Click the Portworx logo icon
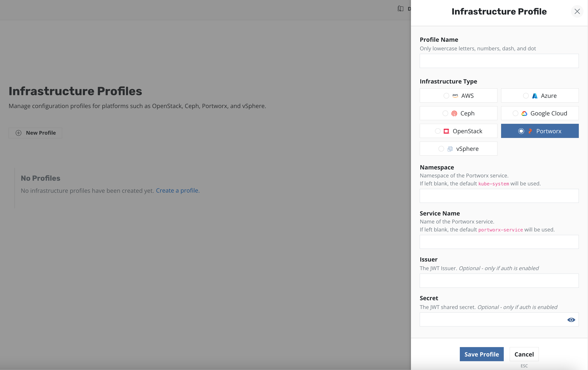Screen dimensions: 588x370 click(530, 131)
